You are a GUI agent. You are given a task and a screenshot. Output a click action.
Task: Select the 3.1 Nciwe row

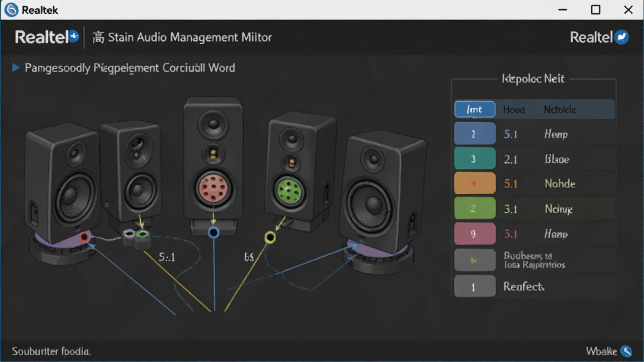tap(535, 209)
